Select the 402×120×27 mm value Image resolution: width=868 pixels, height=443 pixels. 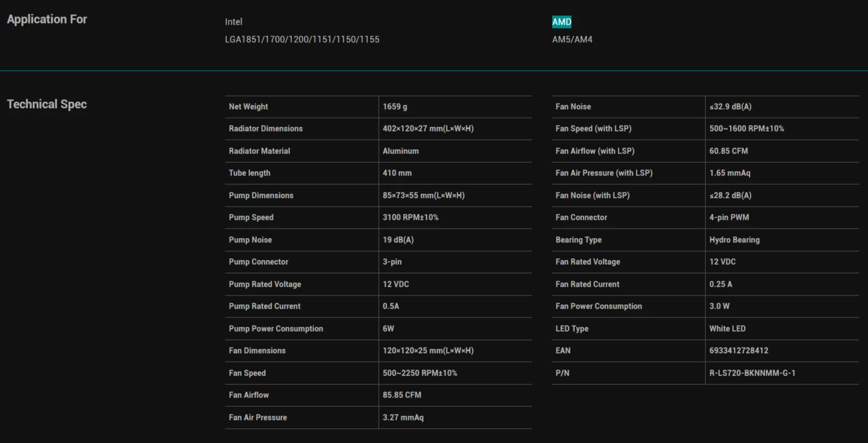point(428,129)
